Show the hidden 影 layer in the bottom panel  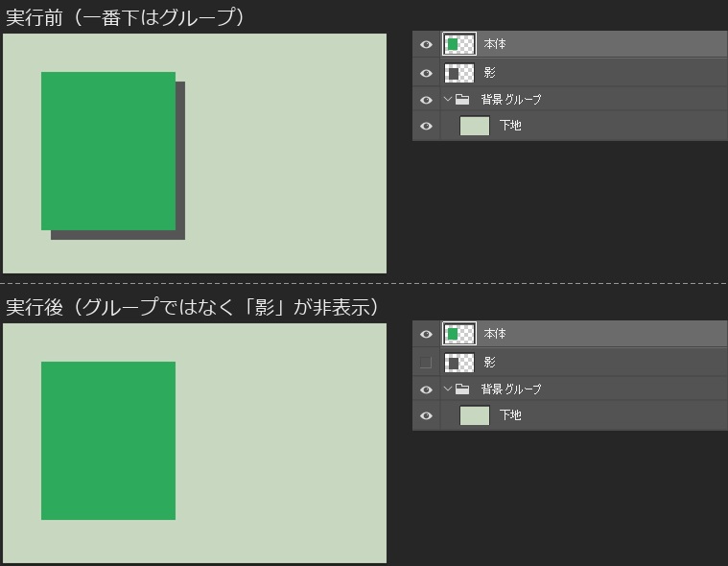click(426, 363)
